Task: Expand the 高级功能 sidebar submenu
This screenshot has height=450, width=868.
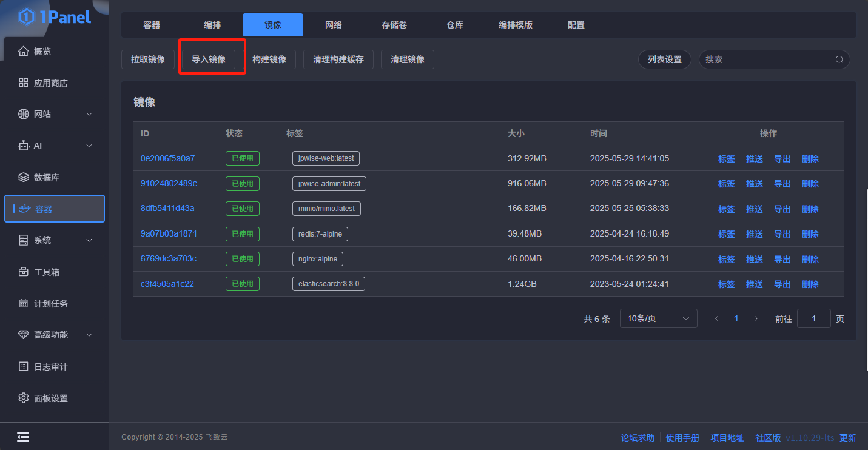Action: click(89, 335)
